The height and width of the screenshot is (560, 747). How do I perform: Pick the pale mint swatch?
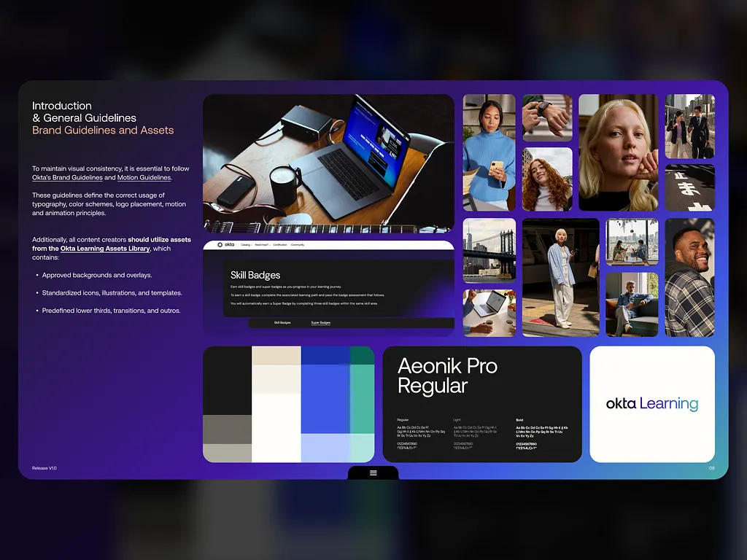pyautogui.click(x=362, y=448)
